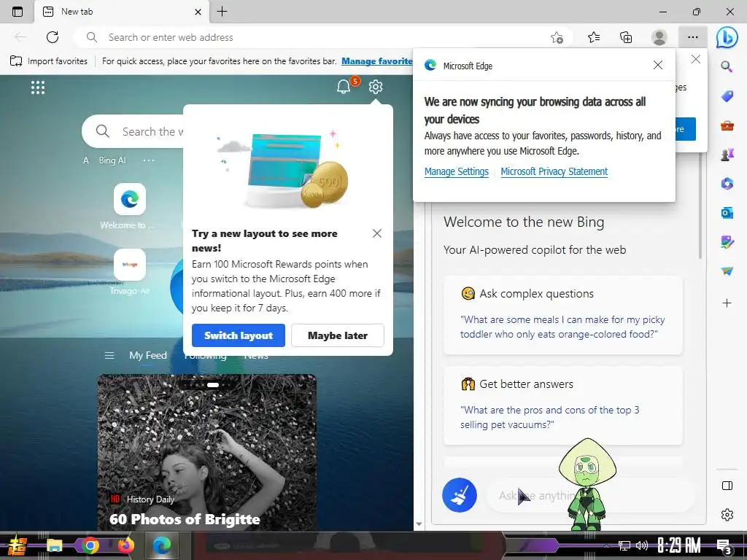Click the Bing web search box

click(133, 131)
